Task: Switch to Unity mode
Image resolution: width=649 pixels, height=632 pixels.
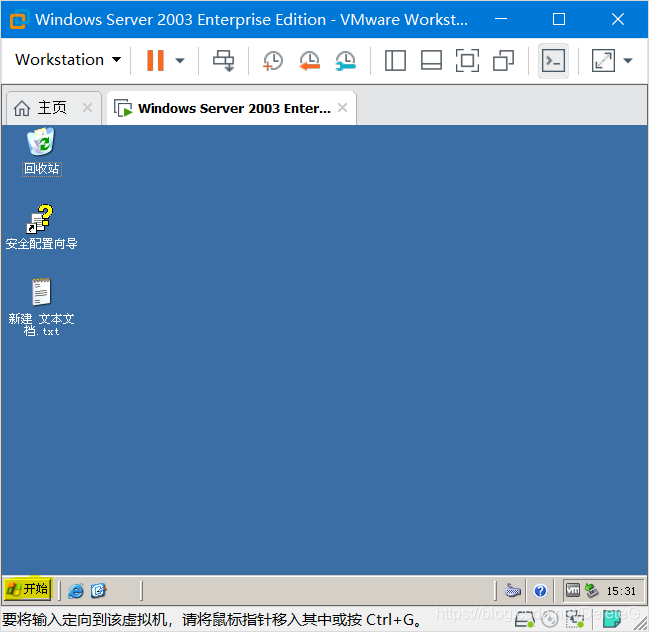Action: pos(503,60)
